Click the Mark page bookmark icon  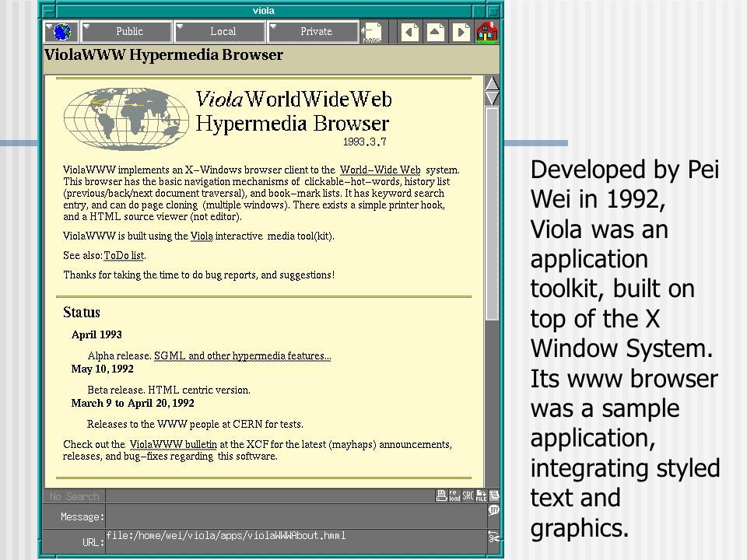[372, 33]
